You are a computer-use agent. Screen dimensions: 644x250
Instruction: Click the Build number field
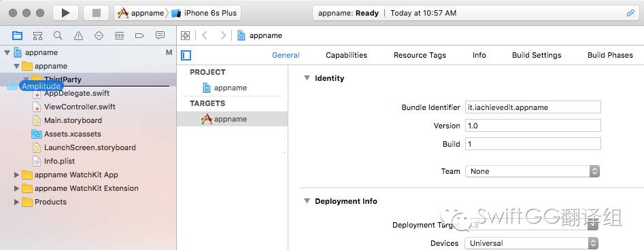pyautogui.click(x=532, y=144)
